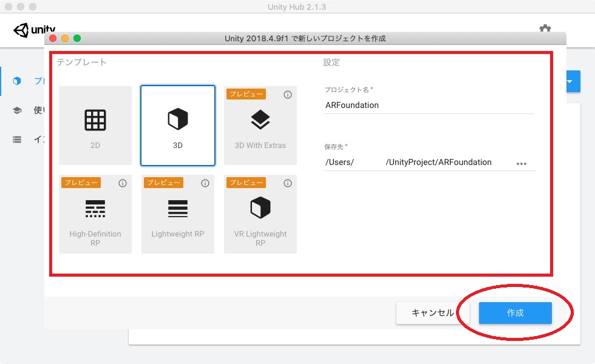Maximize the new project dialog green button
Image resolution: width=595 pixels, height=364 pixels.
(x=77, y=38)
